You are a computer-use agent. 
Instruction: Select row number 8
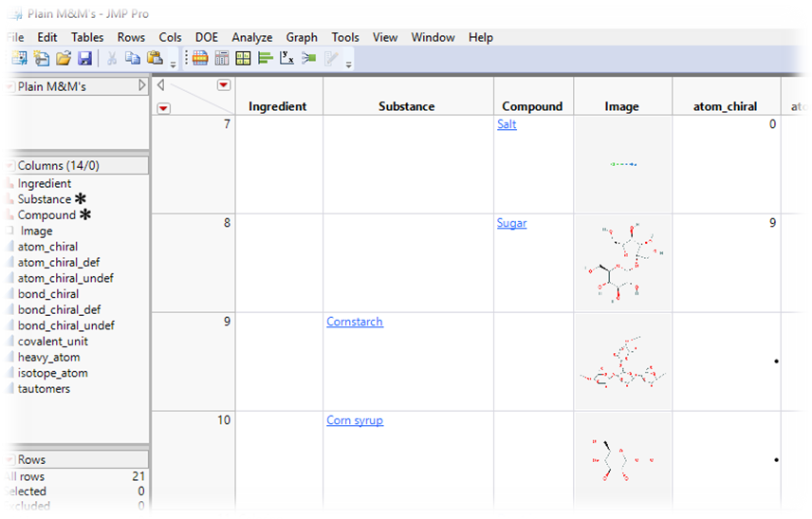coord(194,263)
